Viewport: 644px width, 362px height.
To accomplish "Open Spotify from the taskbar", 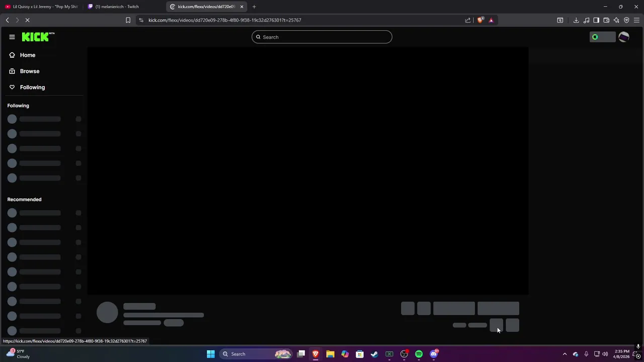I will (x=419, y=354).
